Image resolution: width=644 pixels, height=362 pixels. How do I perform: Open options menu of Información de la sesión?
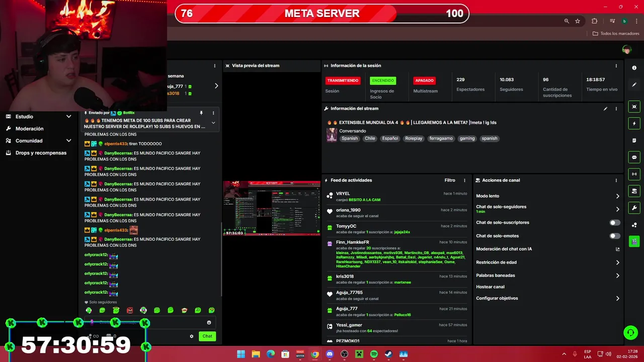[x=616, y=66]
